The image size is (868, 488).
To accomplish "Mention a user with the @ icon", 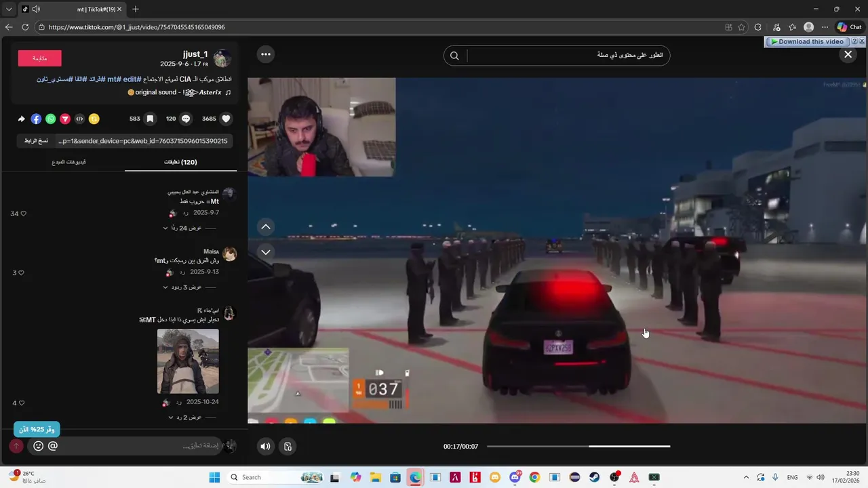I will click(53, 446).
